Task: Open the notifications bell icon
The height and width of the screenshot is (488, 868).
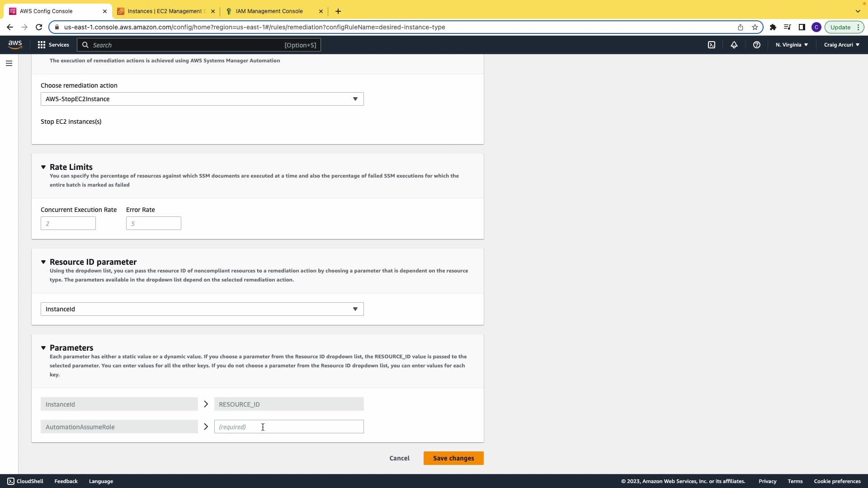Action: [734, 45]
